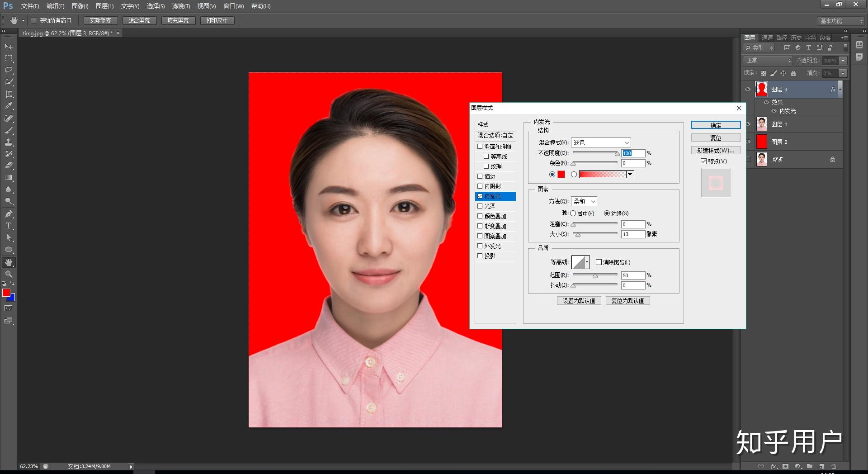Click the 确定 button in Layer Style

716,125
